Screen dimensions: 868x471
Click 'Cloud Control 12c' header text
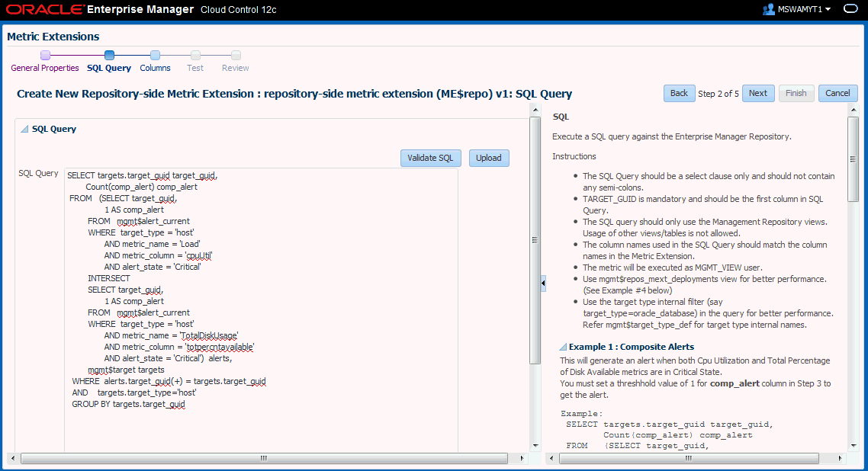click(239, 10)
